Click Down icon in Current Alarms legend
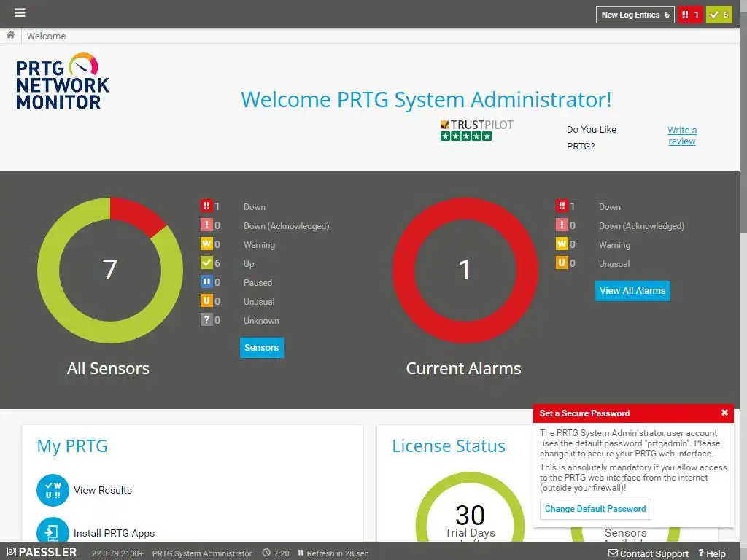The width and height of the screenshot is (747, 560). click(562, 206)
